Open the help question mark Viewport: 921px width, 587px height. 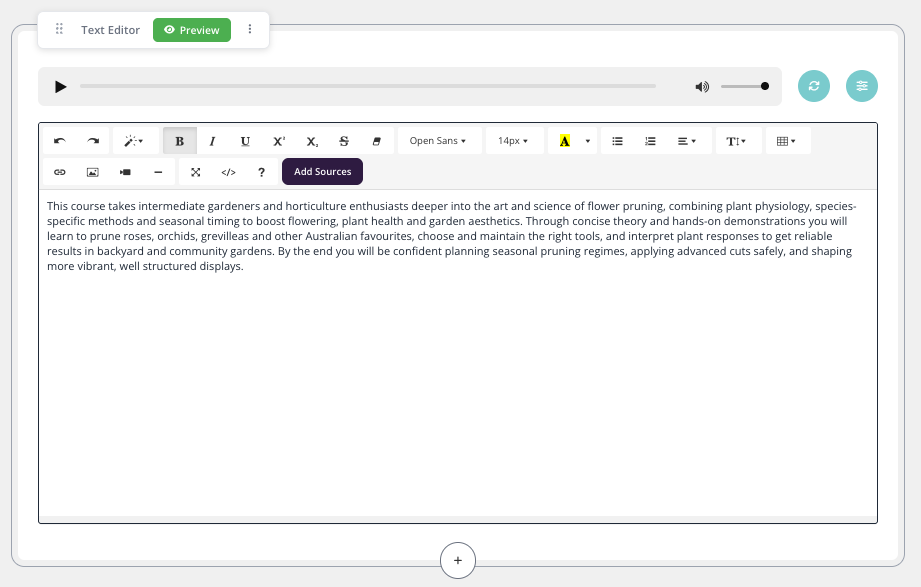click(x=261, y=172)
